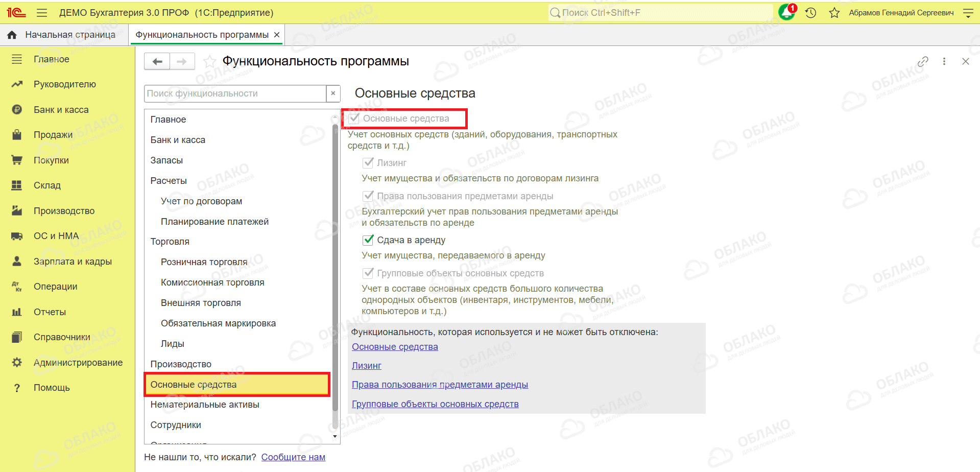This screenshot has width=980, height=472.
Task: Click the Администрирование gear icon
Action: [17, 362]
